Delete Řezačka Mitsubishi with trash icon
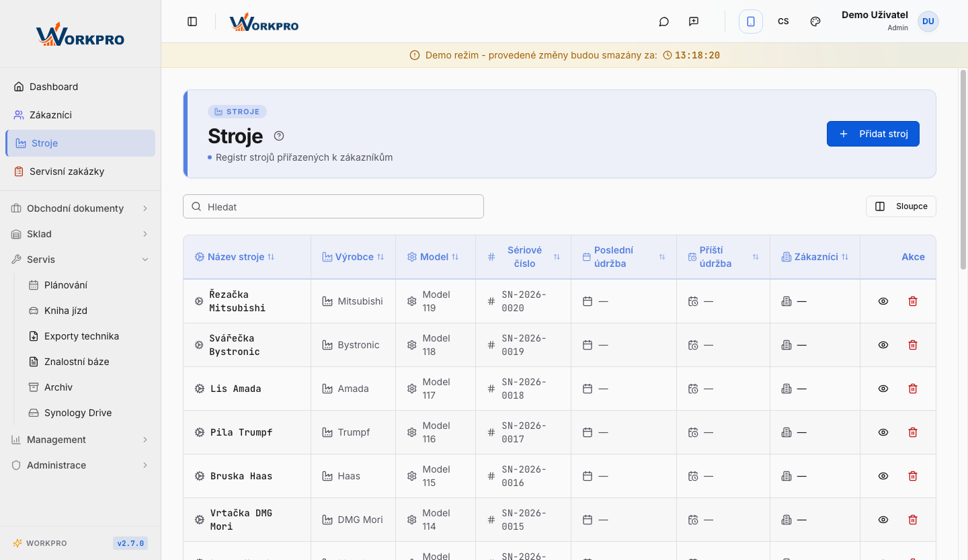 click(x=913, y=301)
